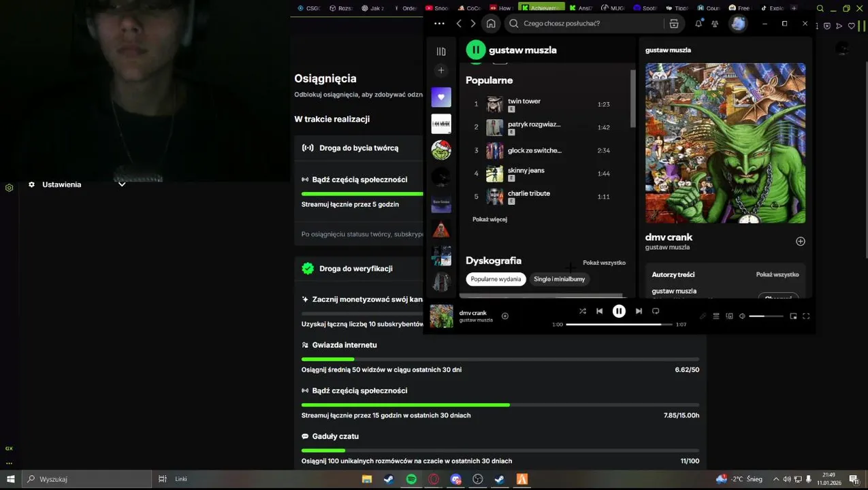Open the dmv crank album artwork
The height and width of the screenshot is (490, 868).
pyautogui.click(x=725, y=143)
